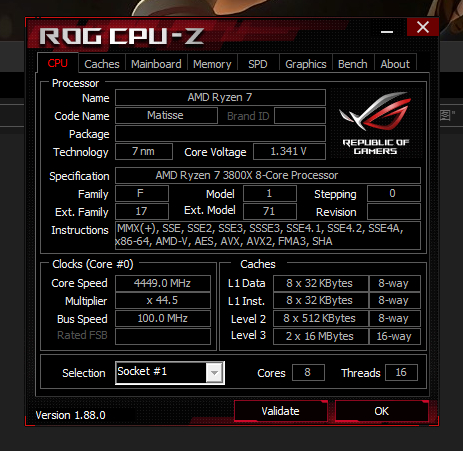Close the ROG CPU-Z window
This screenshot has width=463, height=451.
tap(423, 27)
